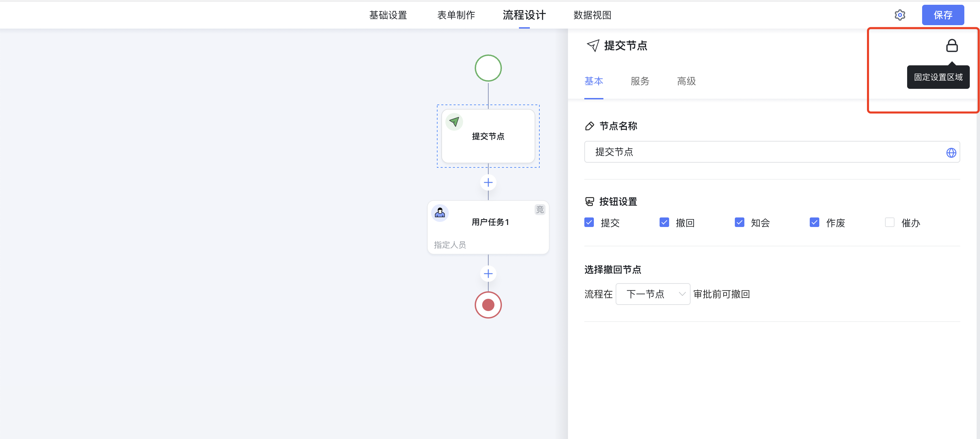
Task: Click the paper plane icon on 提交节点 card
Action: [454, 121]
